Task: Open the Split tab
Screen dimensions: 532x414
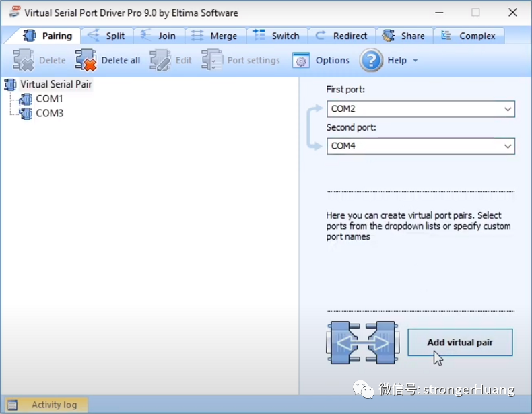Action: pos(106,36)
